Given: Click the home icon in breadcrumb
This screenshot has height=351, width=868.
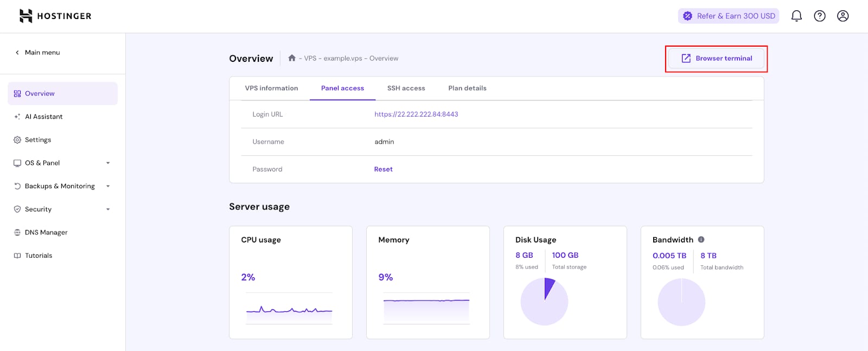Looking at the screenshot, I should [x=292, y=58].
